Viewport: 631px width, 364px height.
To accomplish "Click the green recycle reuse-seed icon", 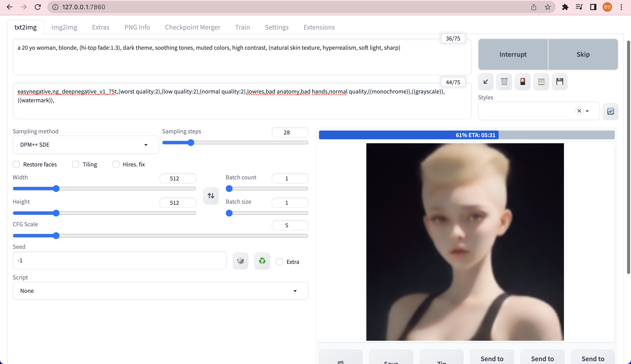I will [x=262, y=261].
